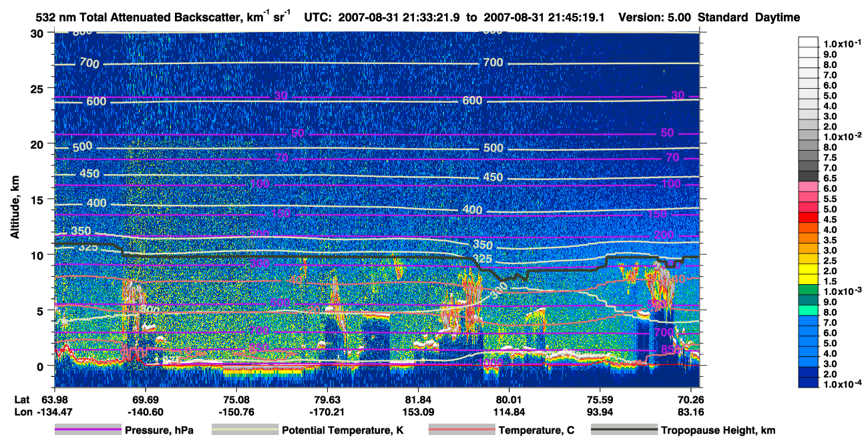Click latitude value '70.26'
868x445 pixels.
690,400
